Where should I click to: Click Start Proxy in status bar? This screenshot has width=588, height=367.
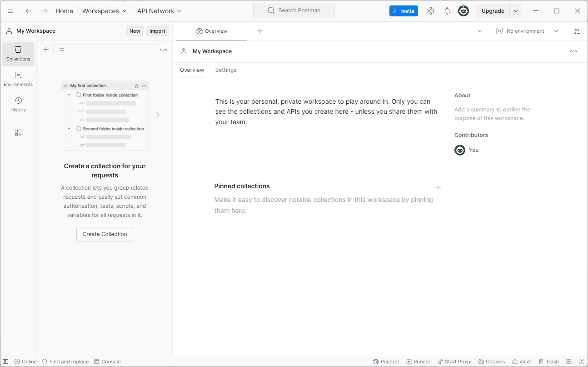coord(454,362)
